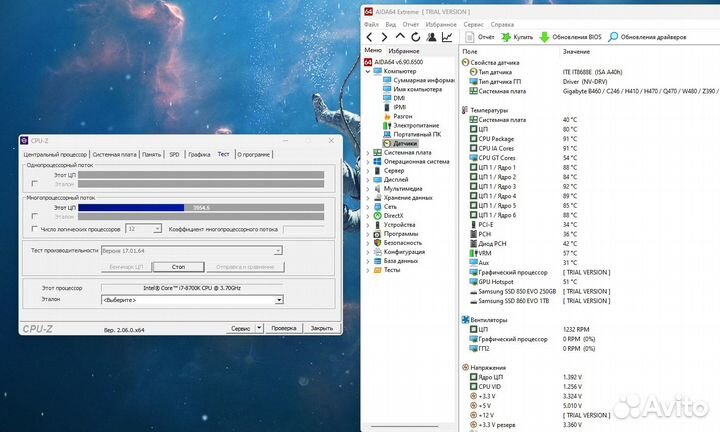The height and width of the screenshot is (432, 720).
Task: Select Датчики item in the tree
Action: pos(405,143)
